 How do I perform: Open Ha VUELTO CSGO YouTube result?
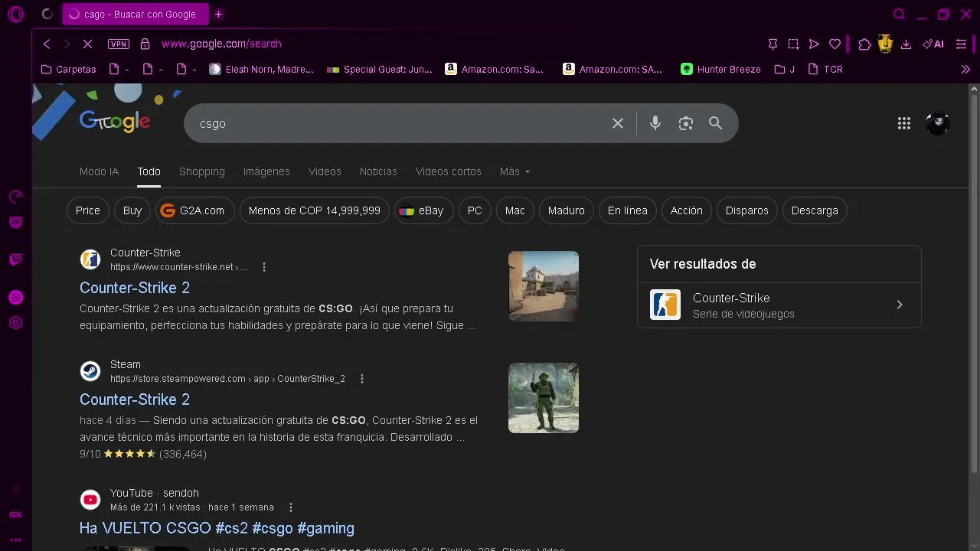coord(217,528)
